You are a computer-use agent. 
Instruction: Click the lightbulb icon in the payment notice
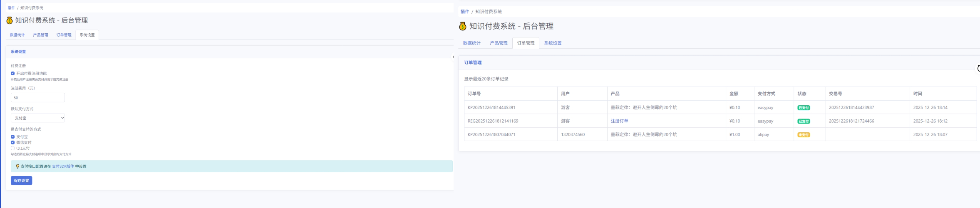pos(17,166)
